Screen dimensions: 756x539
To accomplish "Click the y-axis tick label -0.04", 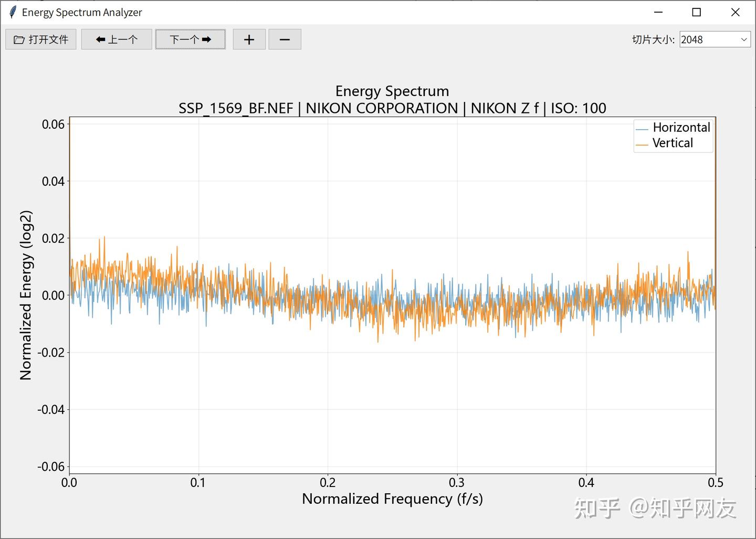I will [x=51, y=410].
